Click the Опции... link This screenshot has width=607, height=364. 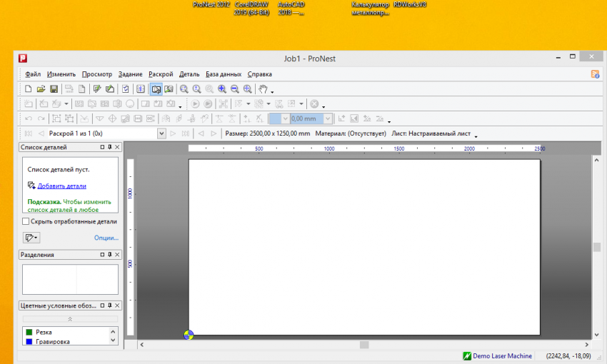point(106,238)
